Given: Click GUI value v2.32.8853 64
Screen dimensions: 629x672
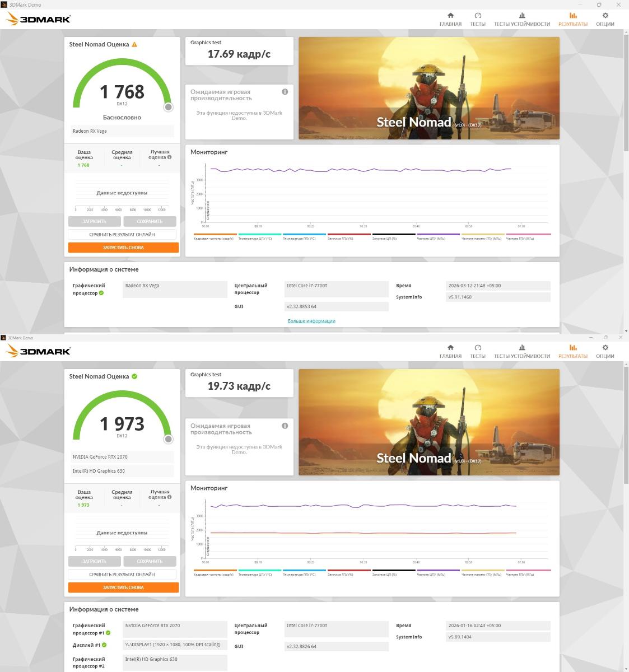Looking at the screenshot, I should 337,307.
